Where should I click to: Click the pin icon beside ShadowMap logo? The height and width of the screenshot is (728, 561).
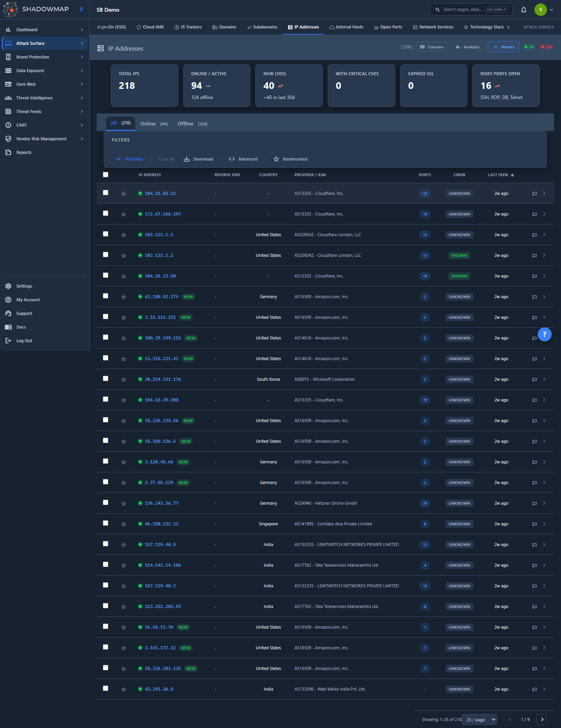click(x=81, y=10)
